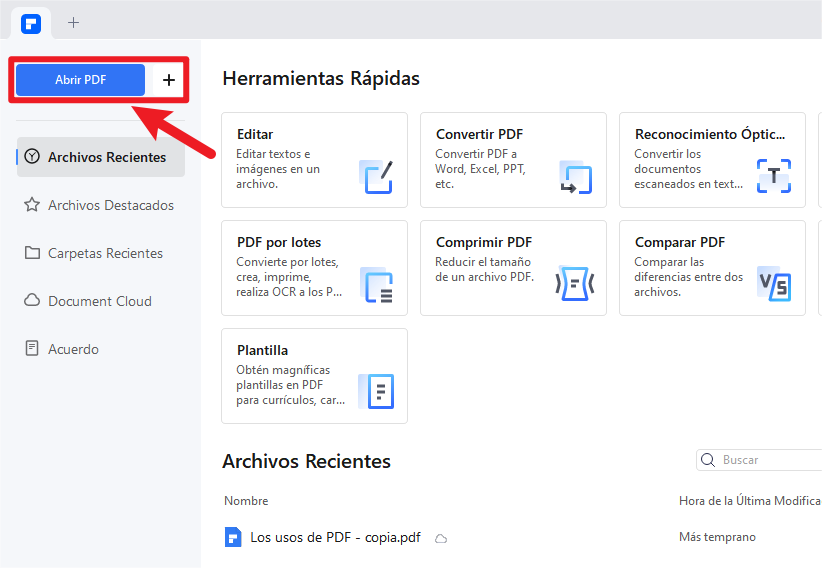
Task: Click the Convertir PDF card's convert icon
Action: coord(575,177)
